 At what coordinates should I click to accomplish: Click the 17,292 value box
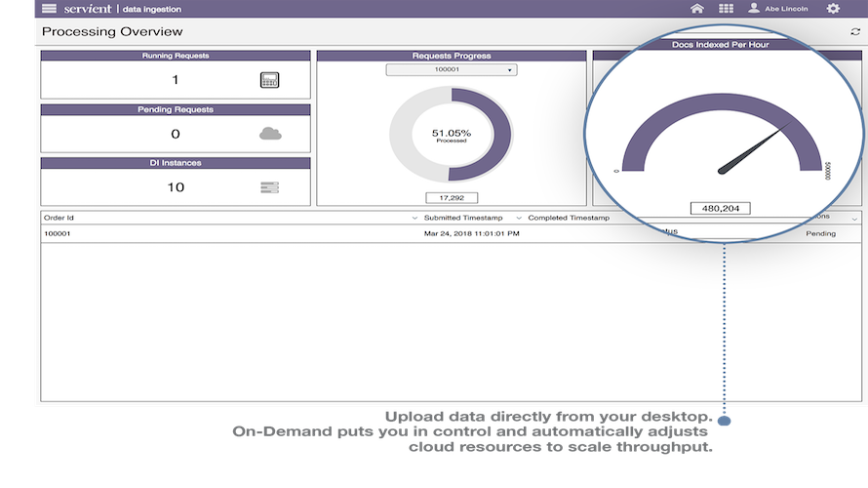(x=452, y=198)
